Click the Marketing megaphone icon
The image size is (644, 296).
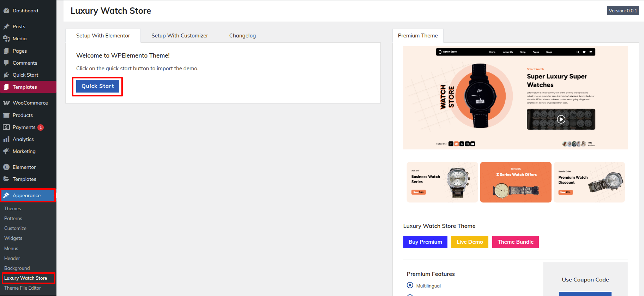[x=6, y=151]
